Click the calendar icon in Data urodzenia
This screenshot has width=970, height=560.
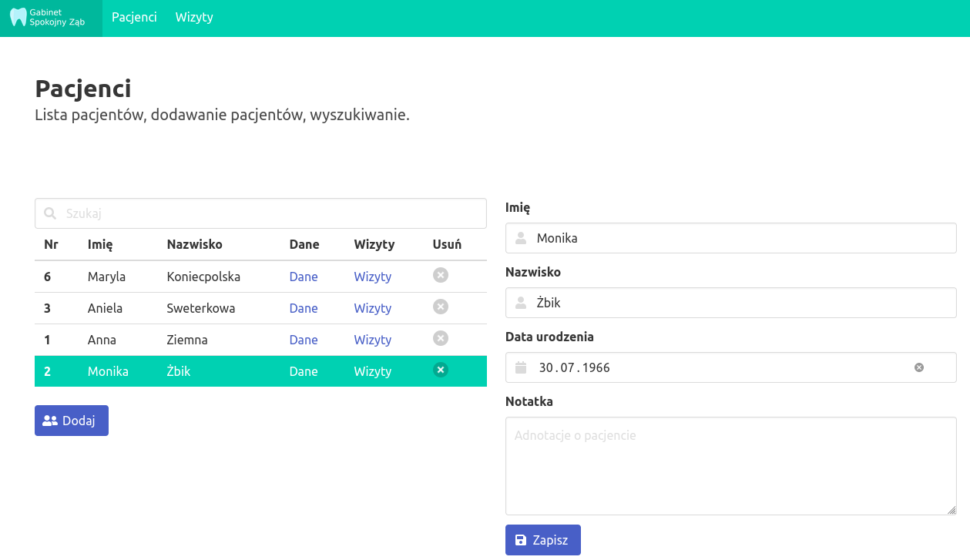coord(521,367)
